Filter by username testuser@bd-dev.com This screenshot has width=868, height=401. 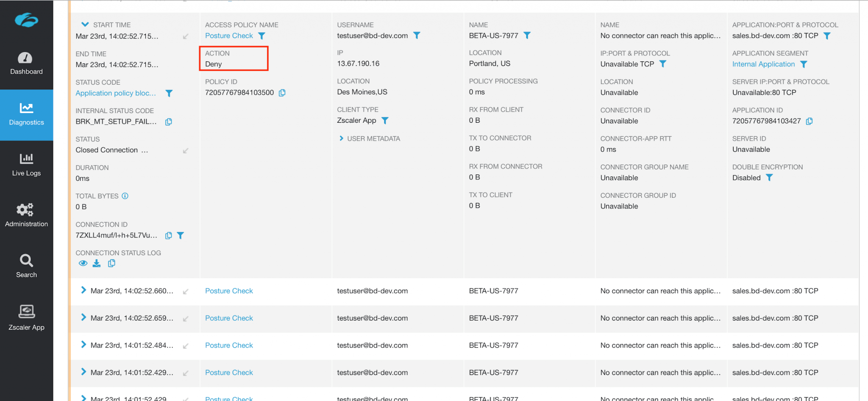417,36
